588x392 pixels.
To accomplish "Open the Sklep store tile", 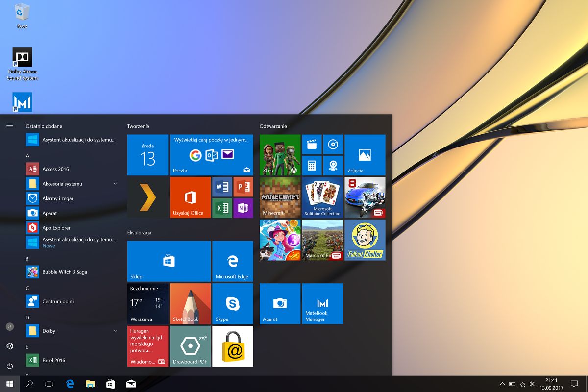I will pos(169,261).
